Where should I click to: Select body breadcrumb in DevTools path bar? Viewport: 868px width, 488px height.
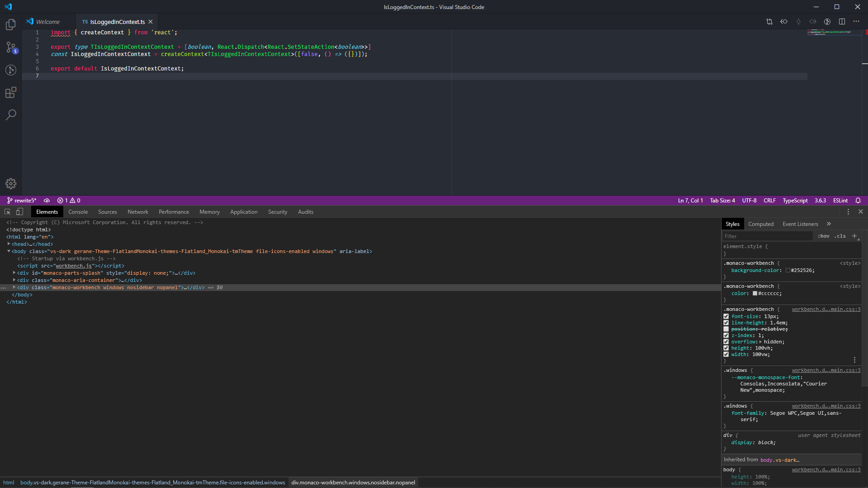click(x=152, y=483)
